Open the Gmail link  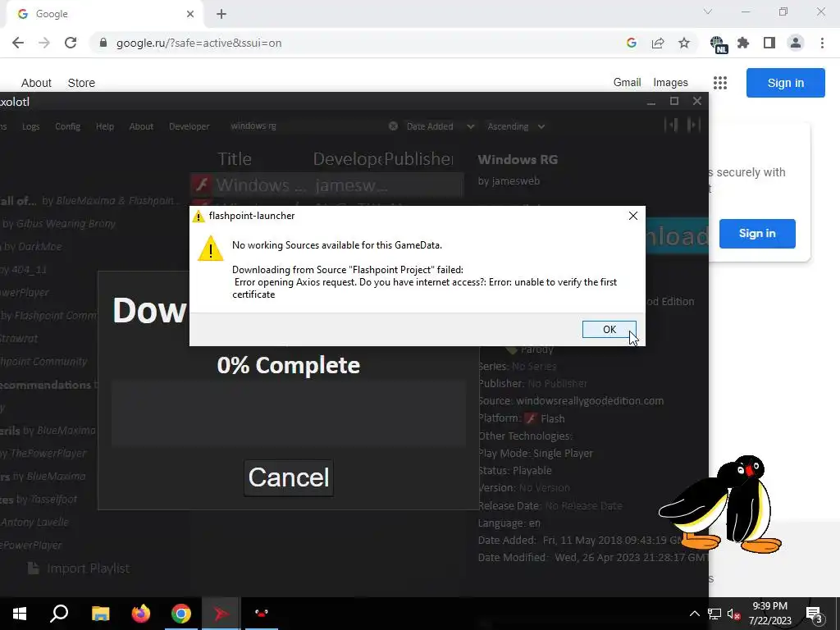click(627, 83)
